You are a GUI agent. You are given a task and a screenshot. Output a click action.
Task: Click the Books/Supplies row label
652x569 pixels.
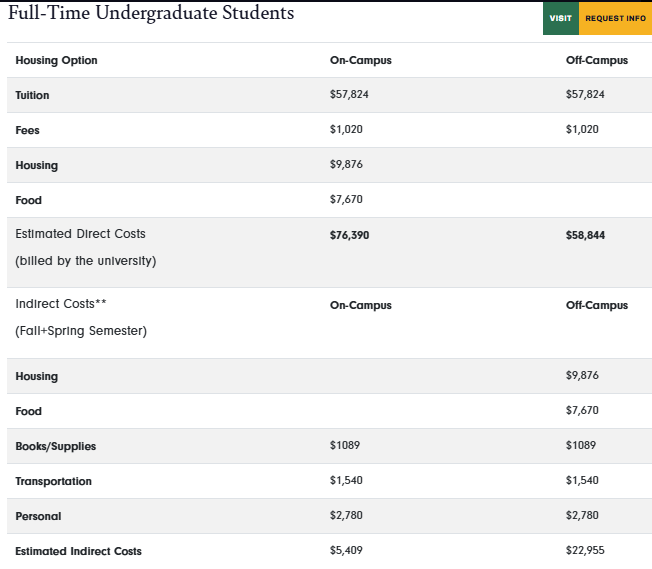pyautogui.click(x=56, y=446)
